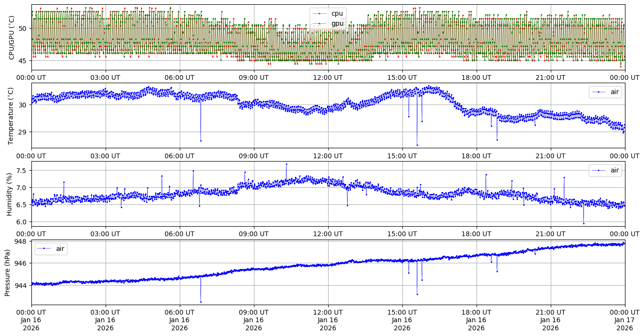Click the 18:00 UT tick under Temperature chart
This screenshot has width=644, height=336.
click(x=477, y=155)
